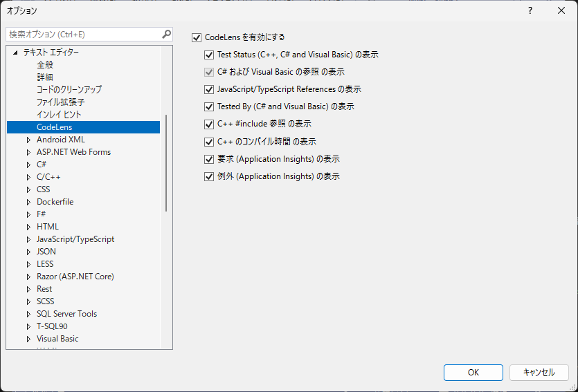Click the キャンセル button
This screenshot has height=392, width=578.
539,372
